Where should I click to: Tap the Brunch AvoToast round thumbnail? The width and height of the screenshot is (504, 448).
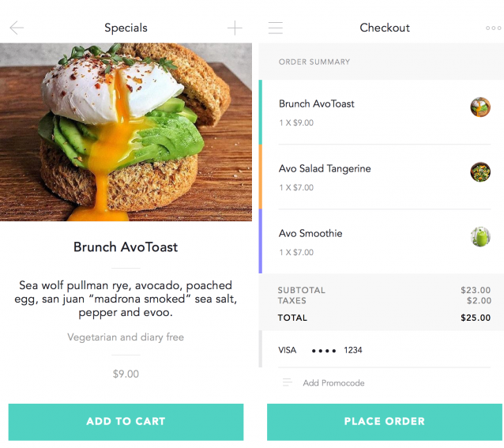480,107
